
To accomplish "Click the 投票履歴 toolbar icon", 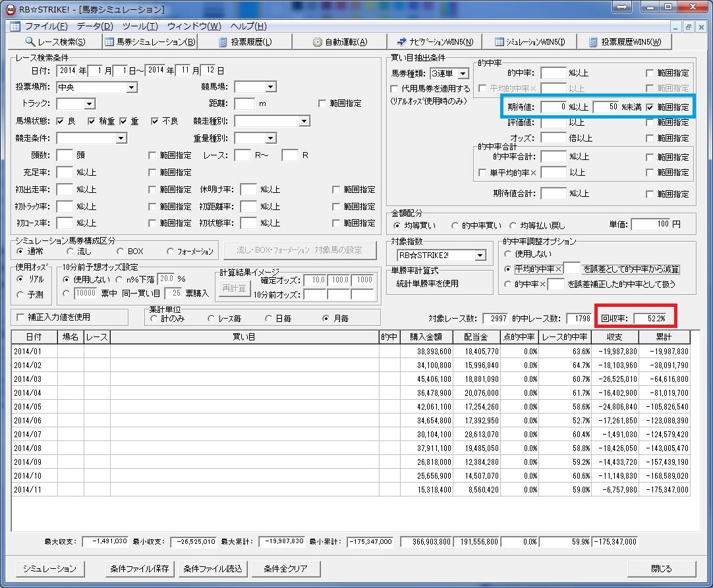I will pos(223,42).
